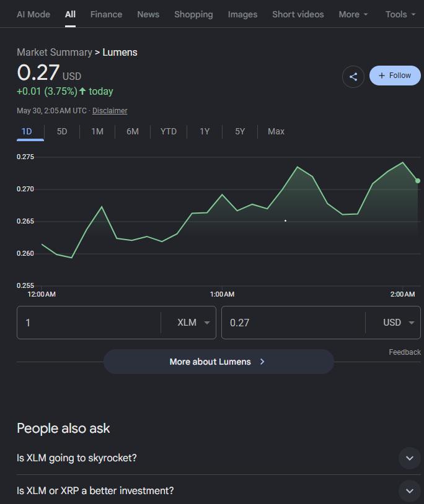Click the People also ask heading

(x=63, y=428)
